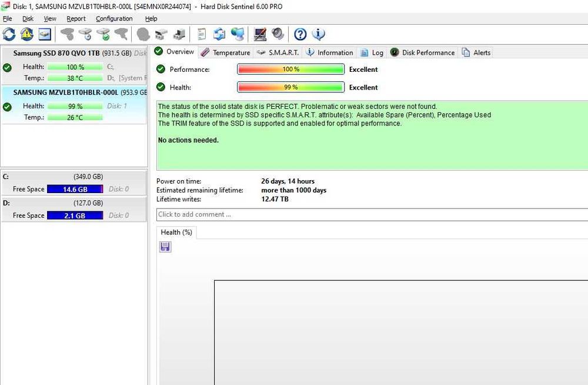Switch to the Log tab

(x=372, y=52)
